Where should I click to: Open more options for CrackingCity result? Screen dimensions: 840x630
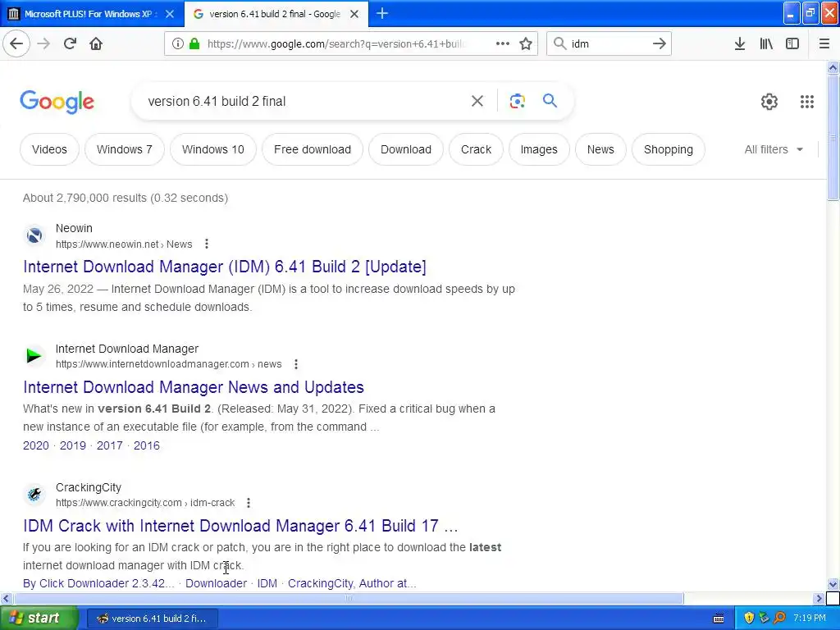point(248,503)
